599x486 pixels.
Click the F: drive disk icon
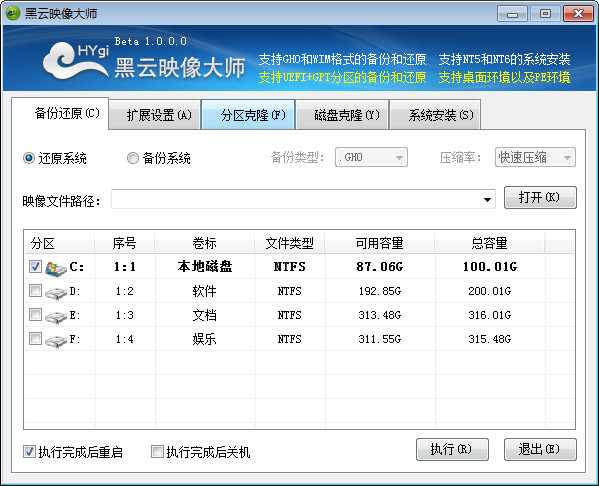(x=56, y=341)
